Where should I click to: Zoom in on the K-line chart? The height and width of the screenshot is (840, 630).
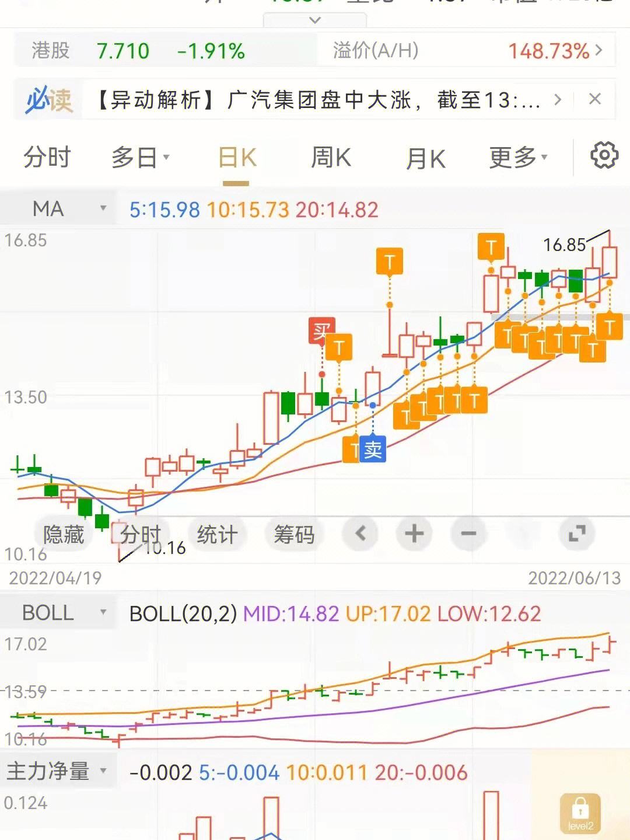pyautogui.click(x=413, y=534)
